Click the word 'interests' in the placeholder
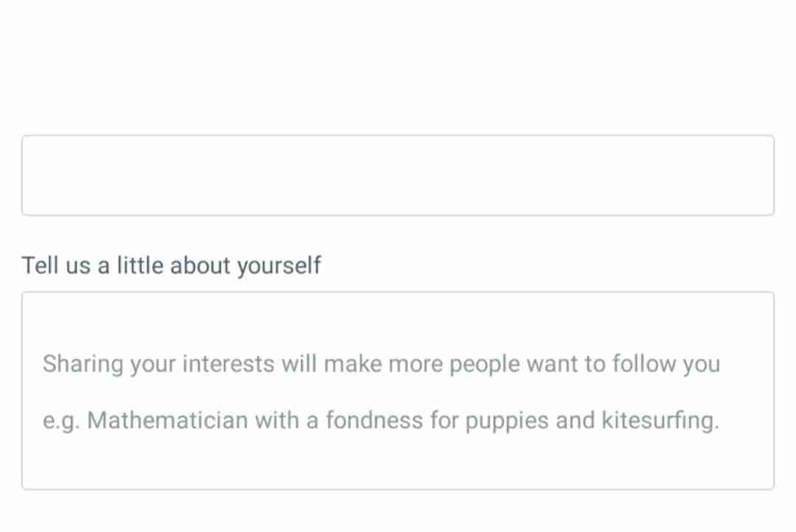This screenshot has height=532, width=796. 228,364
